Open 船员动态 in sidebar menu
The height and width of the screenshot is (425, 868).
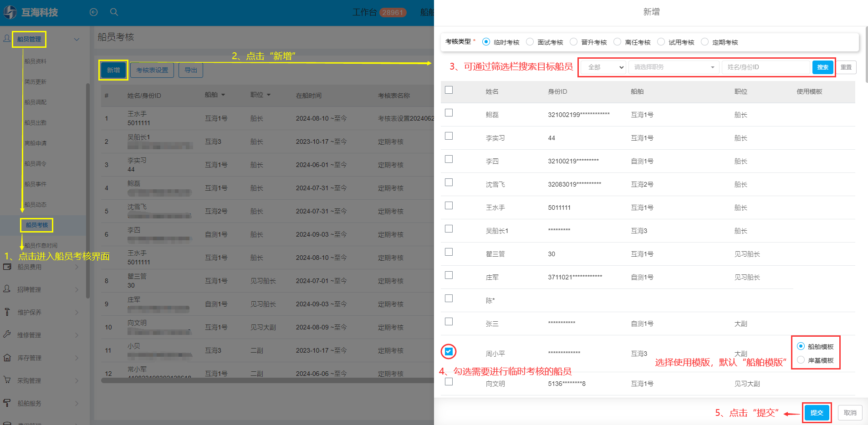pos(36,204)
